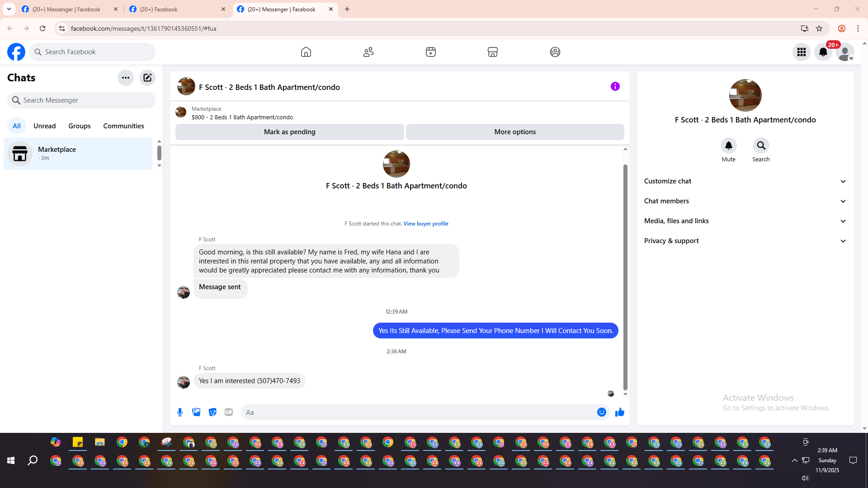Open emoji picker in message box
Image resolution: width=868 pixels, height=488 pixels.
(x=601, y=412)
